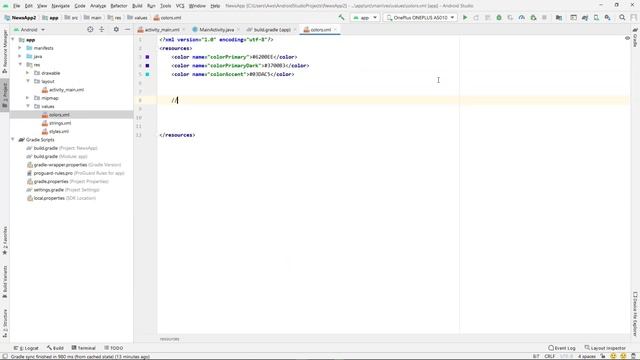Switch to activity_main.xml editor tab
The width and height of the screenshot is (640, 360).
162,30
